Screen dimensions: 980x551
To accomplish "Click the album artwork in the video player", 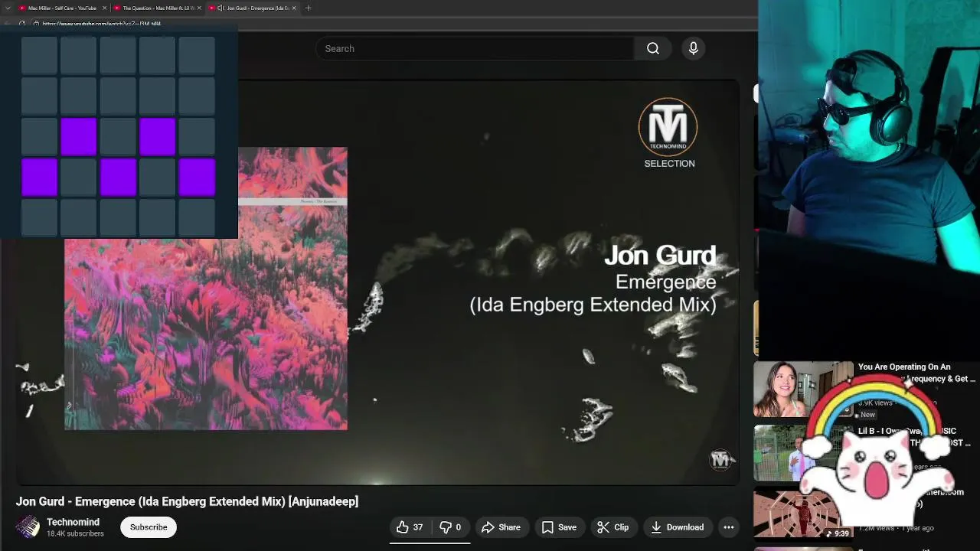I will (206, 288).
